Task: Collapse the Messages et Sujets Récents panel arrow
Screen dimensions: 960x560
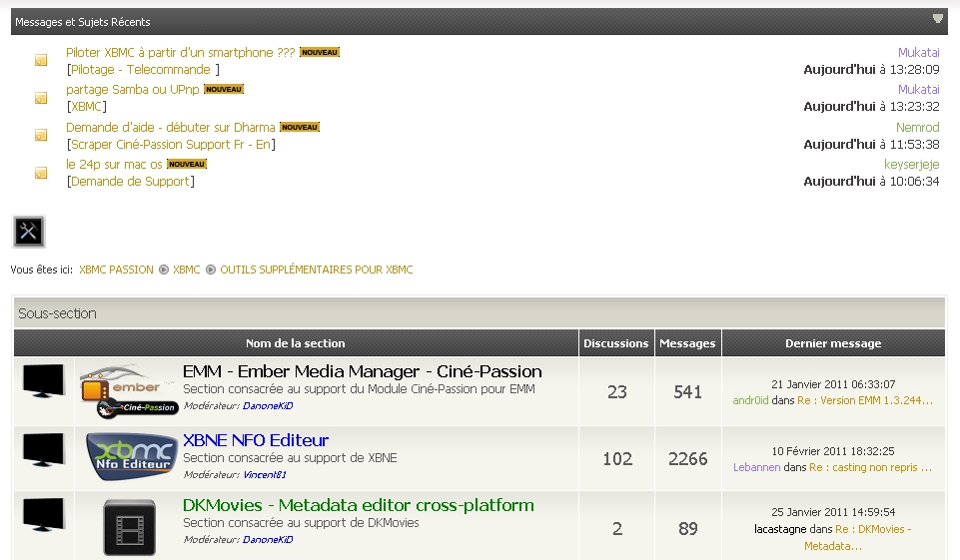Action: click(x=937, y=18)
